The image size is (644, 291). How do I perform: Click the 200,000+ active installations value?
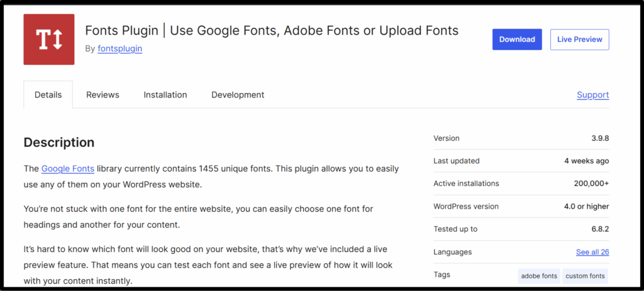point(591,184)
